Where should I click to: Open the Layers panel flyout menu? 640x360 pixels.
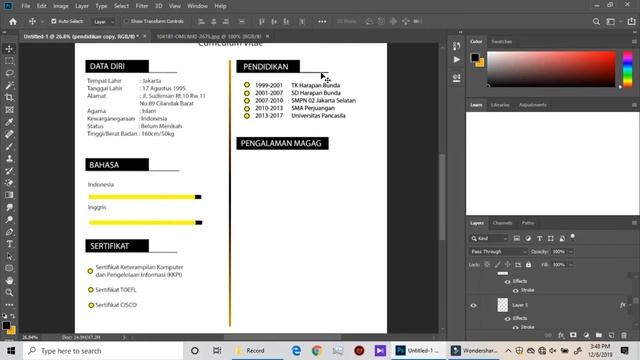point(634,223)
